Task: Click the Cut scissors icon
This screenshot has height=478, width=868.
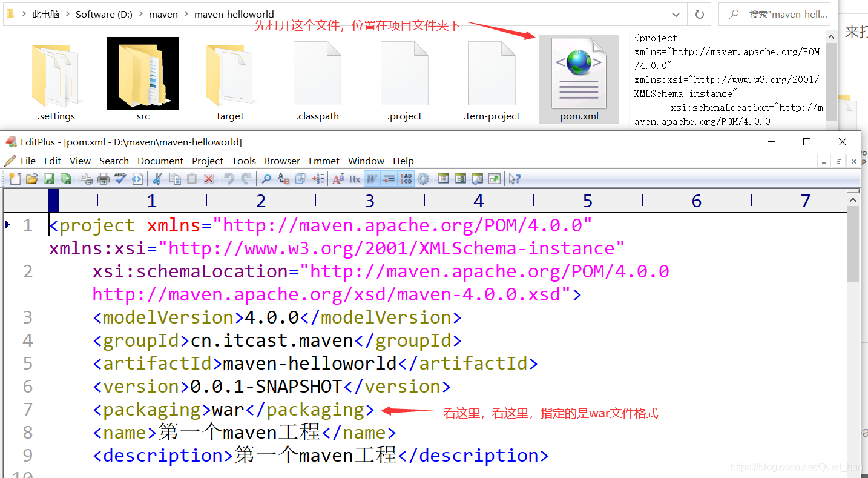Action: [x=157, y=179]
